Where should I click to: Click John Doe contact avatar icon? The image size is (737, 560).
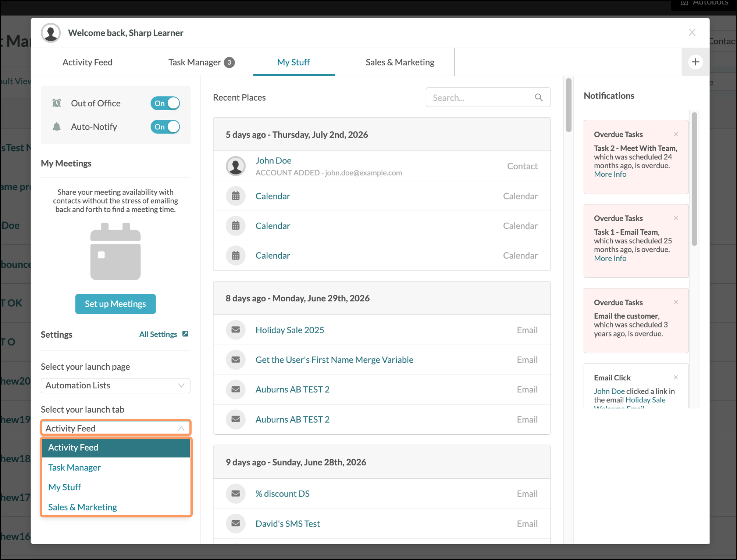(x=236, y=166)
